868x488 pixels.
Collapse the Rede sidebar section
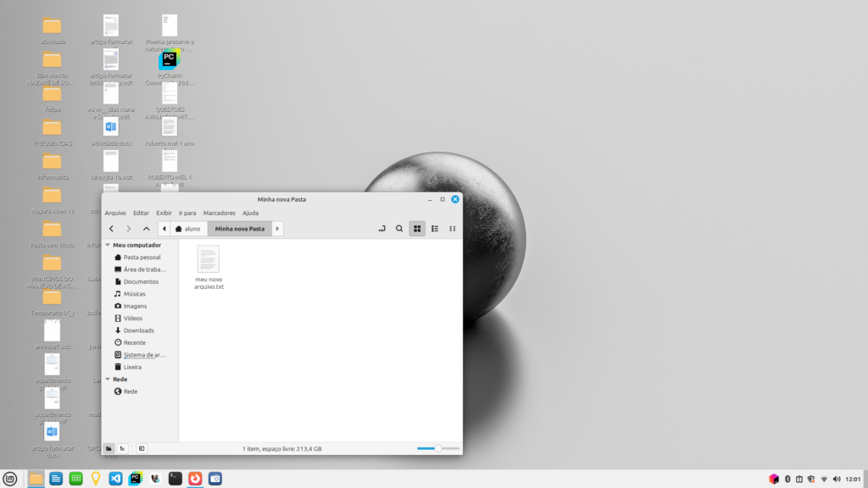click(107, 380)
